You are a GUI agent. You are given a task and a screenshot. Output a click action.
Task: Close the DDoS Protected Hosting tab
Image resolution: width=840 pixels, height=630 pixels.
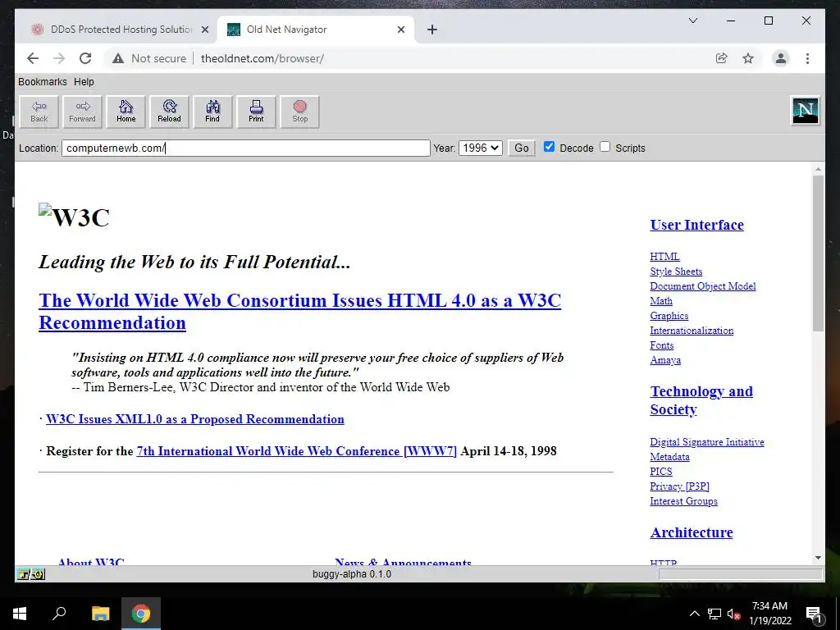coord(204,30)
